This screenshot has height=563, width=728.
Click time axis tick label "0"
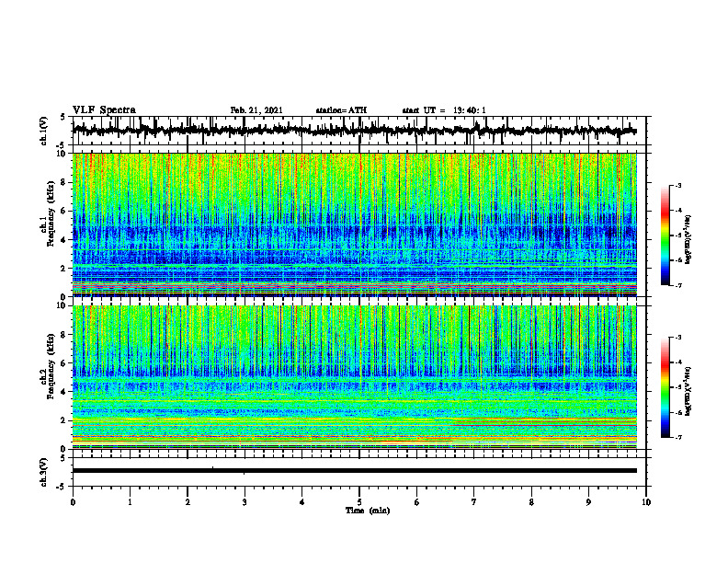tap(73, 502)
